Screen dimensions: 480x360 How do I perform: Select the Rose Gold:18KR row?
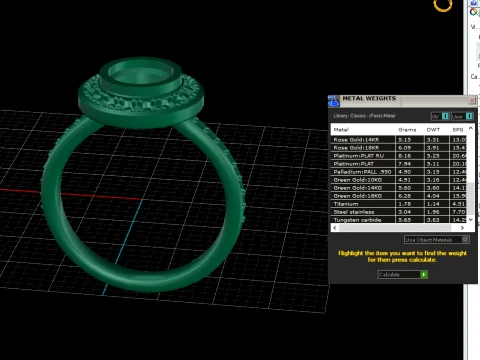(399, 148)
